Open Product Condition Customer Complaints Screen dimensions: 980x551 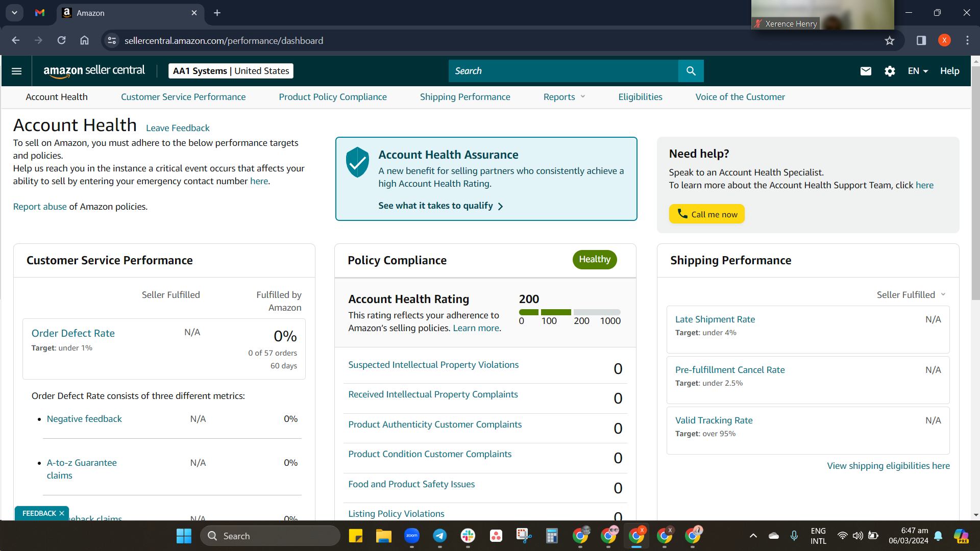(x=430, y=454)
